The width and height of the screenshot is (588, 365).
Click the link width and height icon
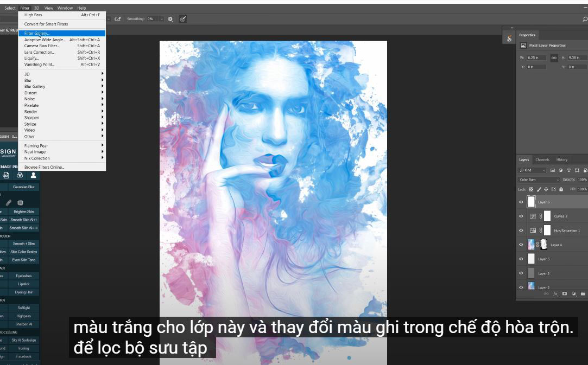pyautogui.click(x=554, y=57)
